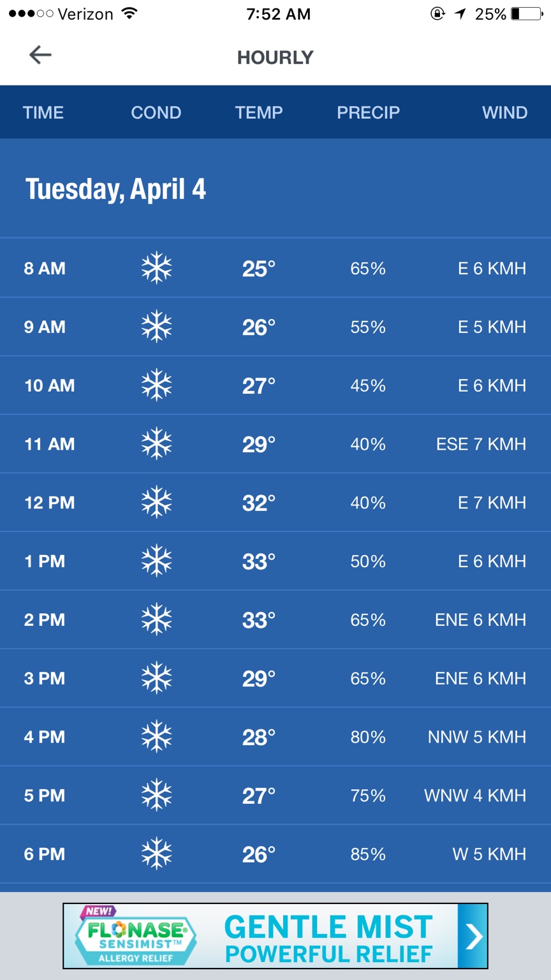Tap the snowflake icon for 4 PM
Screen dimensions: 551x980
157,736
